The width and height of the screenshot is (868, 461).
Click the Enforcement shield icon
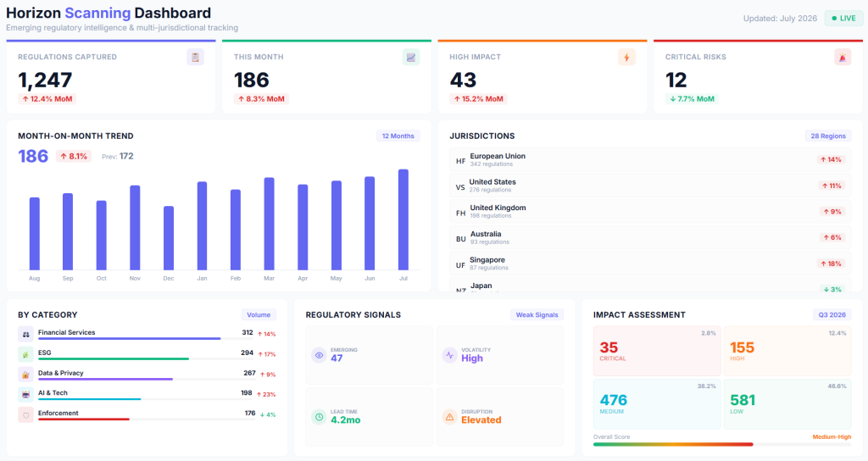coord(25,415)
